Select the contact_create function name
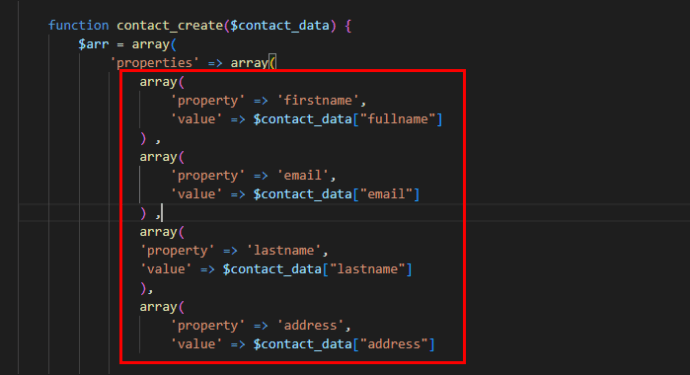Image resolution: width=690 pixels, height=375 pixels. pyautogui.click(x=169, y=26)
